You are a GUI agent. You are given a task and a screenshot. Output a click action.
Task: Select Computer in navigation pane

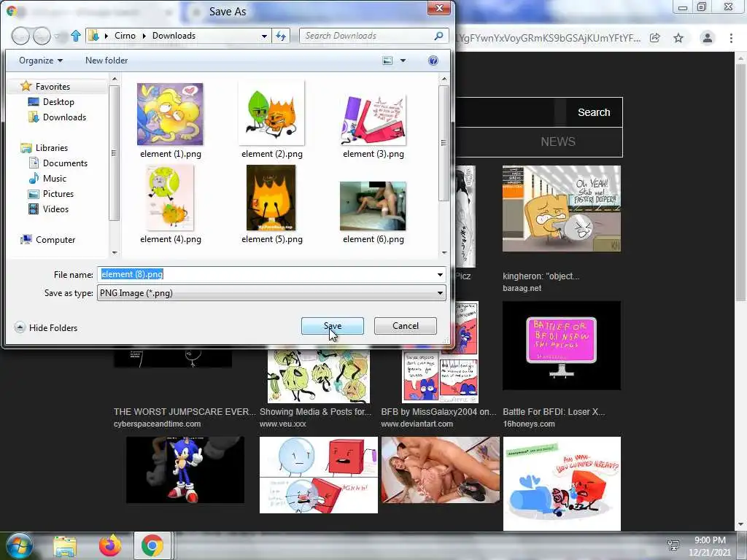click(x=55, y=239)
